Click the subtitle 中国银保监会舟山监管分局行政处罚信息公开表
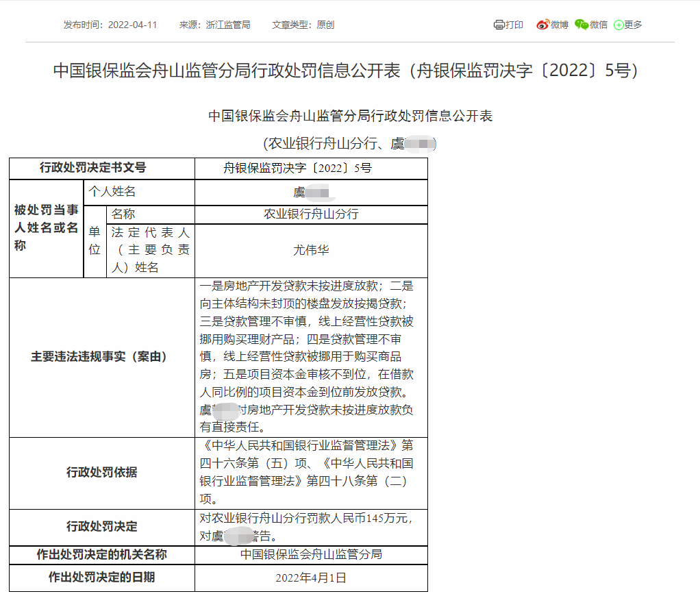Viewport: 700px width, 596px height. (x=351, y=116)
